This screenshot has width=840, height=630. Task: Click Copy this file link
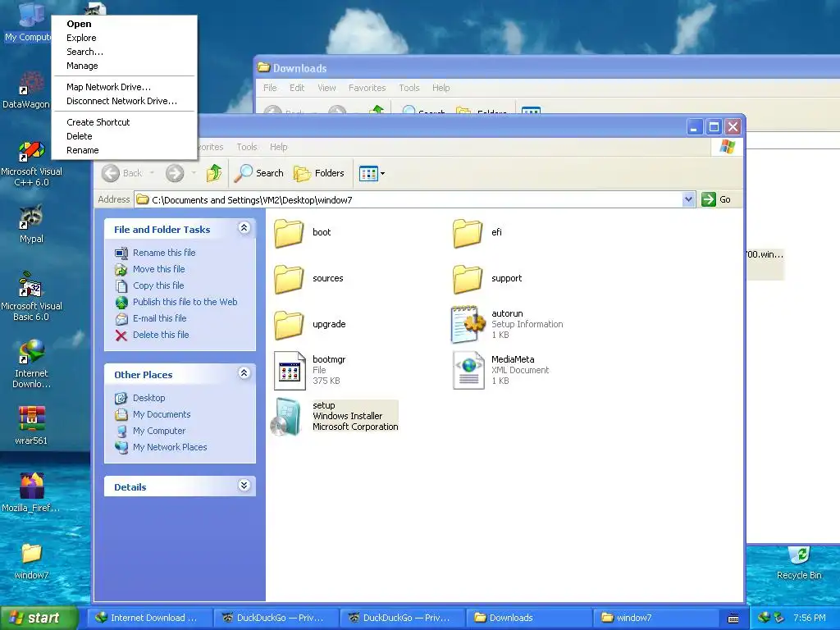pyautogui.click(x=158, y=285)
